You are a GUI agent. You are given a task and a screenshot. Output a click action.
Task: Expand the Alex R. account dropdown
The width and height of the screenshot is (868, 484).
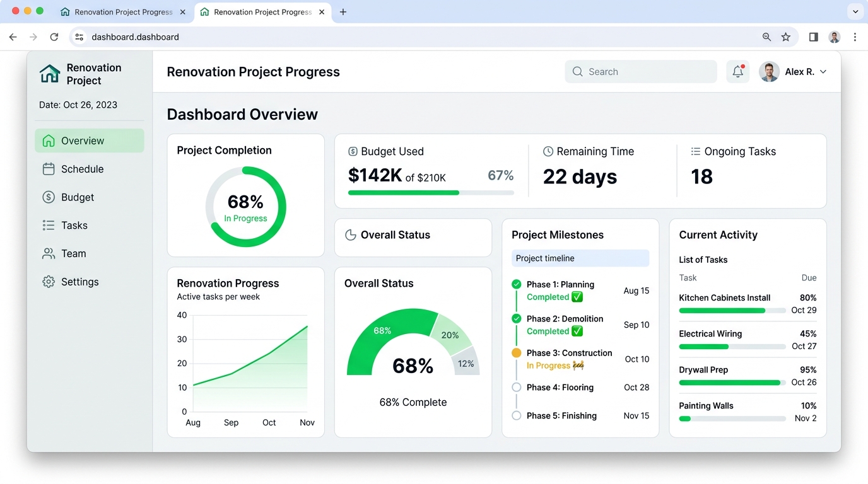point(823,72)
